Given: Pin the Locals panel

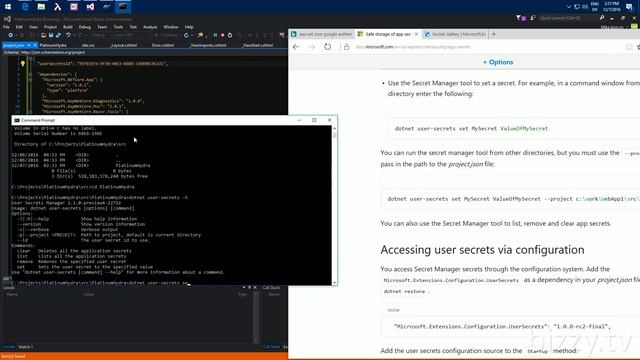Looking at the screenshot, I should [x=249, y=288].
